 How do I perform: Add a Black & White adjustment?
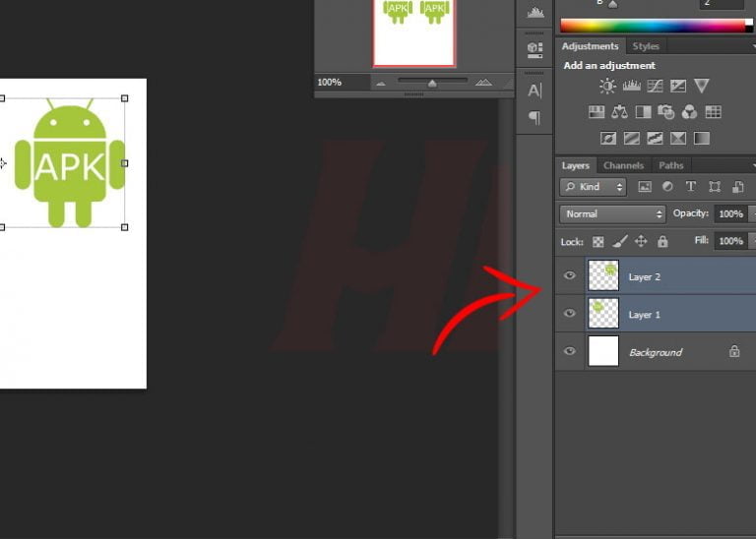(643, 112)
